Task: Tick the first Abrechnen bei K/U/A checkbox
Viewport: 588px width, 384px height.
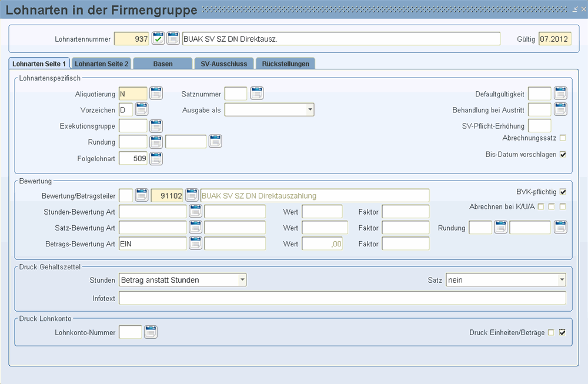Action: click(x=541, y=206)
